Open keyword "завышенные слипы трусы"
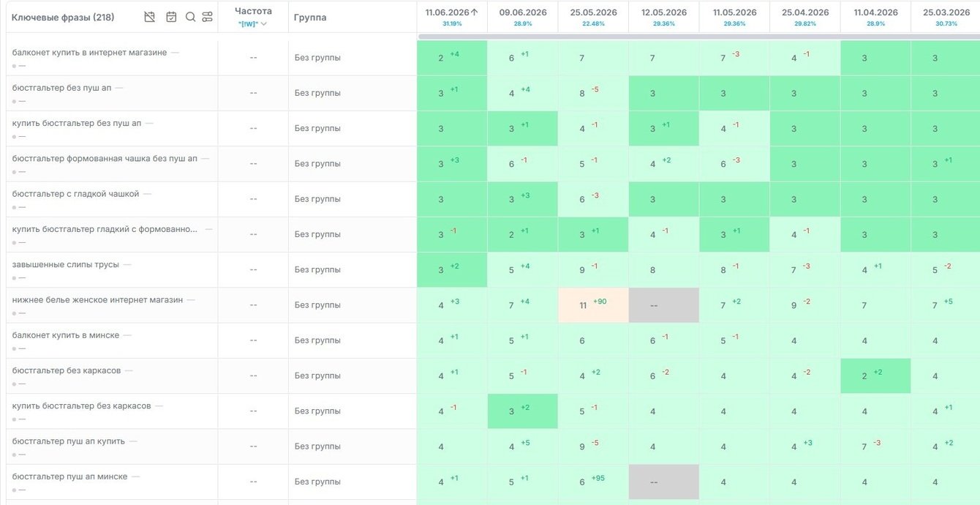The width and height of the screenshot is (980, 505). [66, 264]
